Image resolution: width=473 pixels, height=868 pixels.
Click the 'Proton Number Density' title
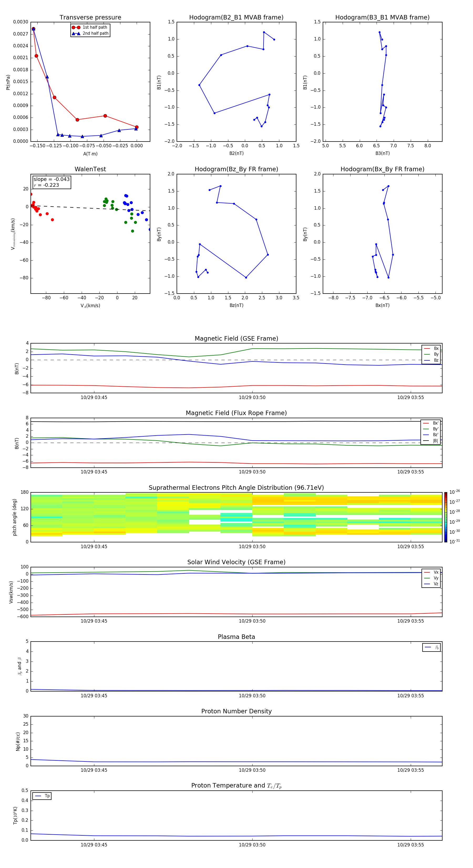pyautogui.click(x=236, y=711)
